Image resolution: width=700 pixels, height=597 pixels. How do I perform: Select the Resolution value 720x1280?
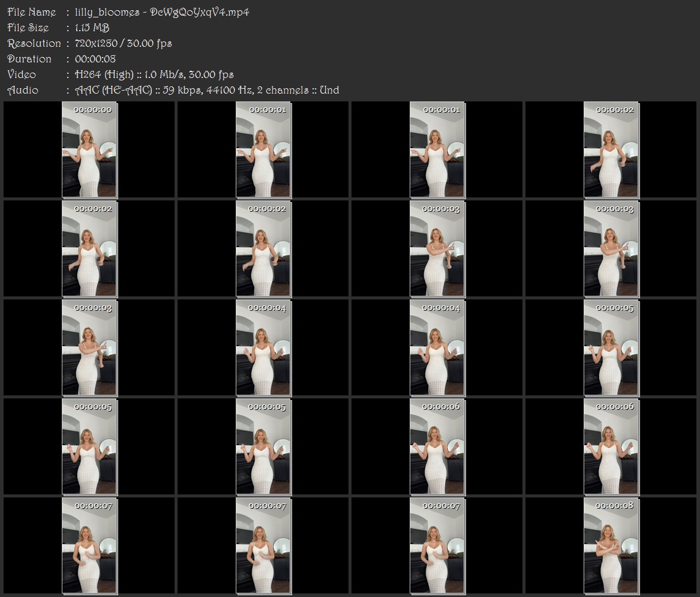coord(96,43)
